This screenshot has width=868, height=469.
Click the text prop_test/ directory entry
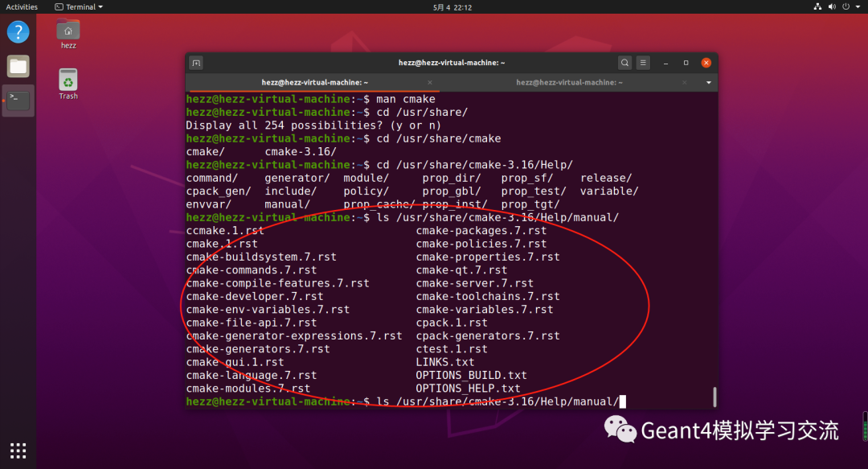click(534, 191)
